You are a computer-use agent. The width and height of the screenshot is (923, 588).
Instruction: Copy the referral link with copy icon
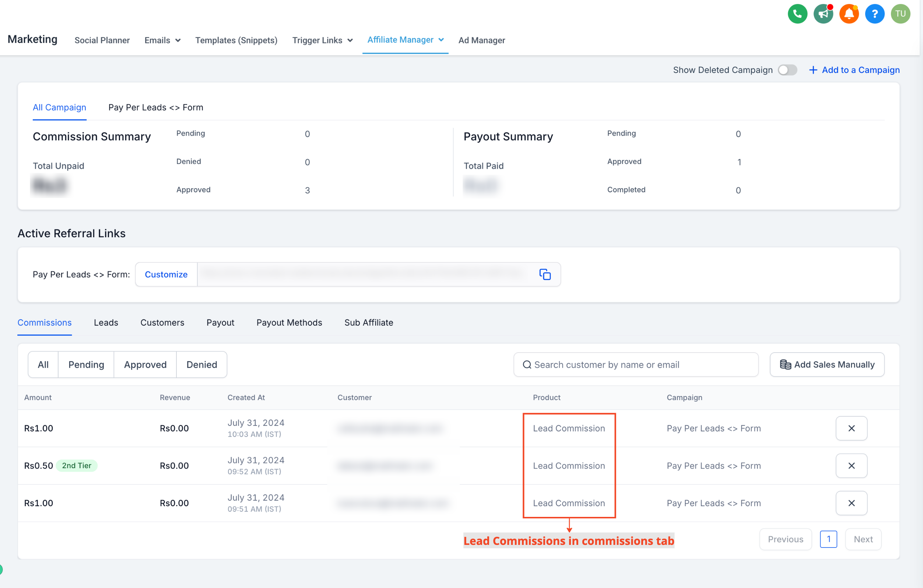[545, 274]
